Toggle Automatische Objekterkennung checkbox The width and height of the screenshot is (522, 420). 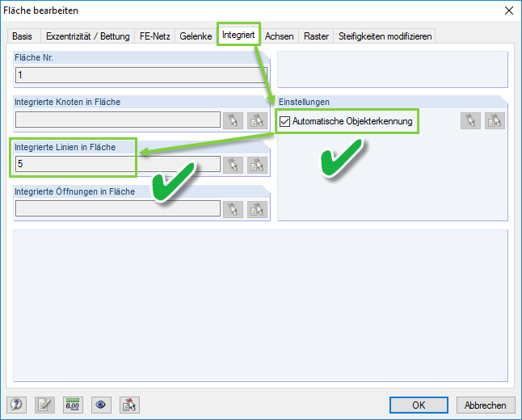(x=284, y=121)
